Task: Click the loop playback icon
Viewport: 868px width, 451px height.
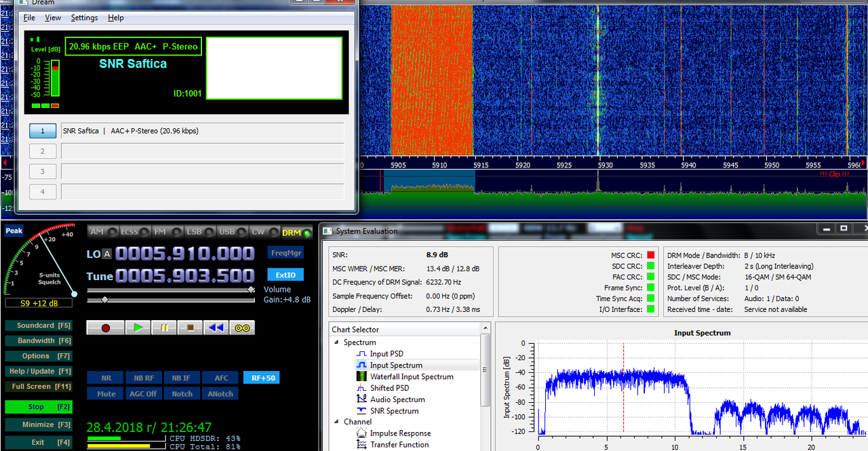Action: 242,328
